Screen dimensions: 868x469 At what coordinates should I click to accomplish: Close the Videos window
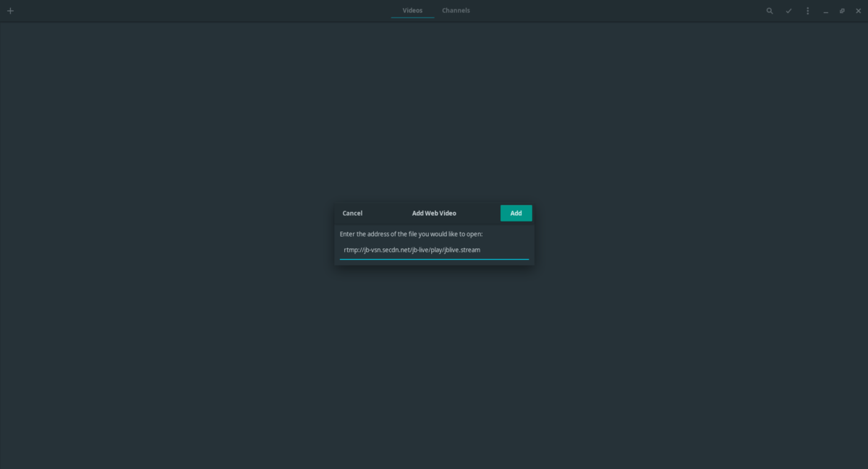858,11
